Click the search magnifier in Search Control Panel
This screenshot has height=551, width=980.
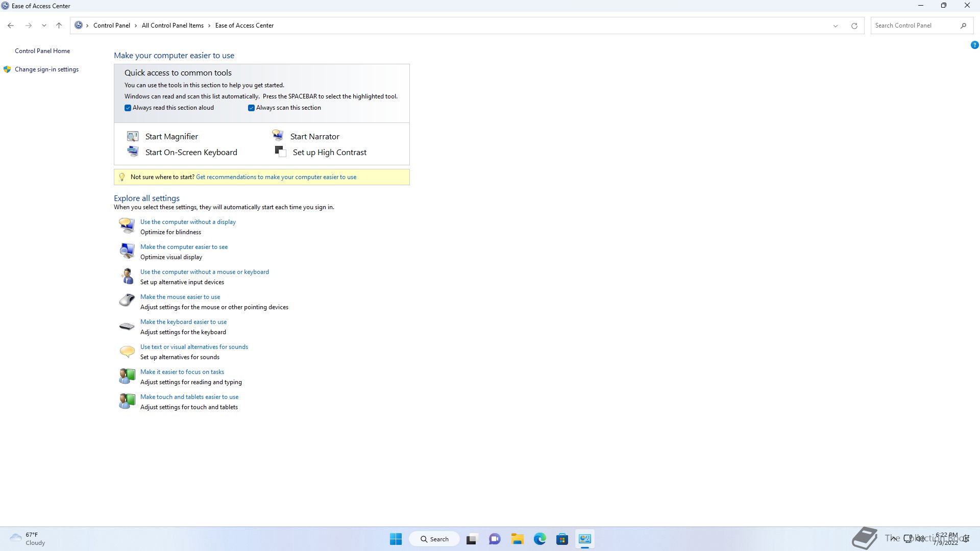pyautogui.click(x=963, y=26)
